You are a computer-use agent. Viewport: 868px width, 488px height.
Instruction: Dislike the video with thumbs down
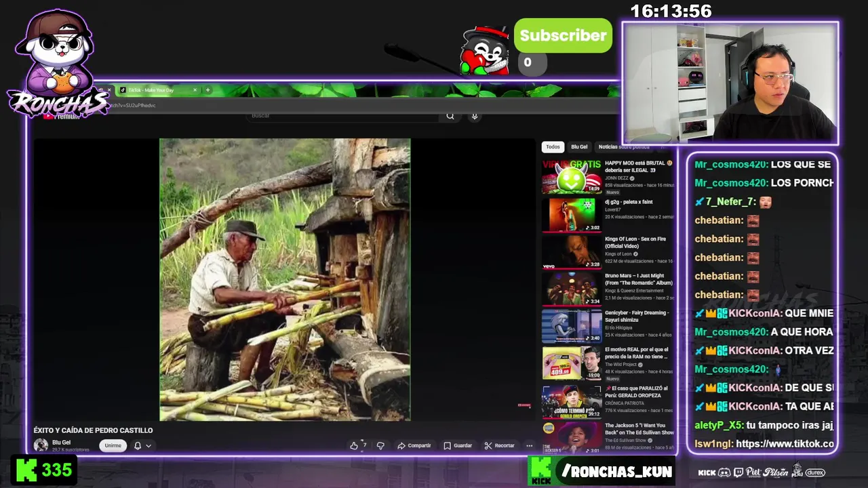(380, 445)
